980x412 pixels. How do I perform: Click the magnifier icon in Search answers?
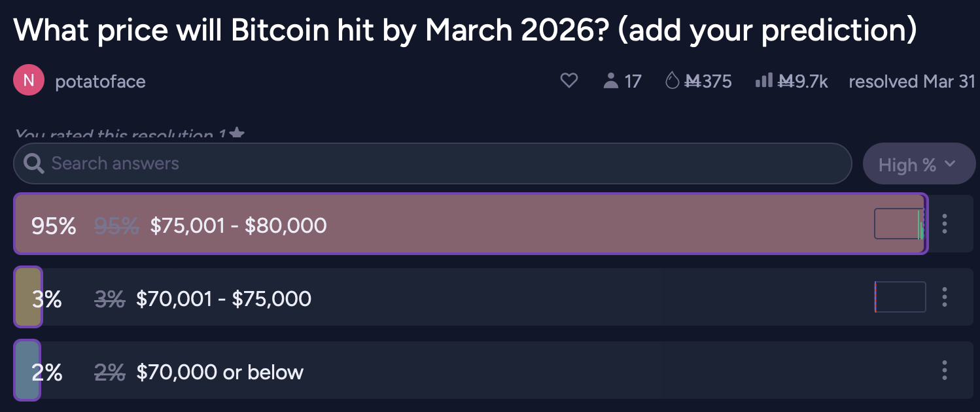33,163
